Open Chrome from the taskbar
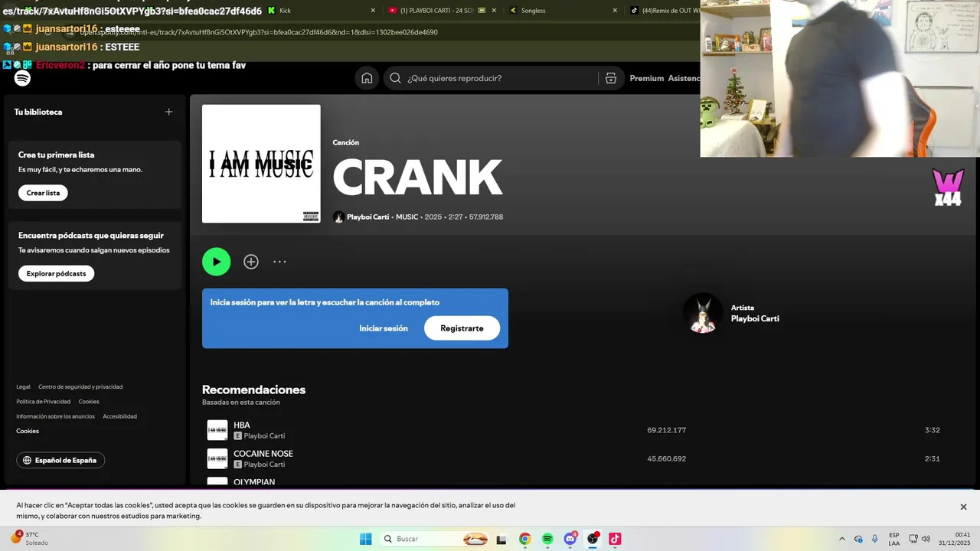Screen dimensions: 980x551 coord(524,539)
